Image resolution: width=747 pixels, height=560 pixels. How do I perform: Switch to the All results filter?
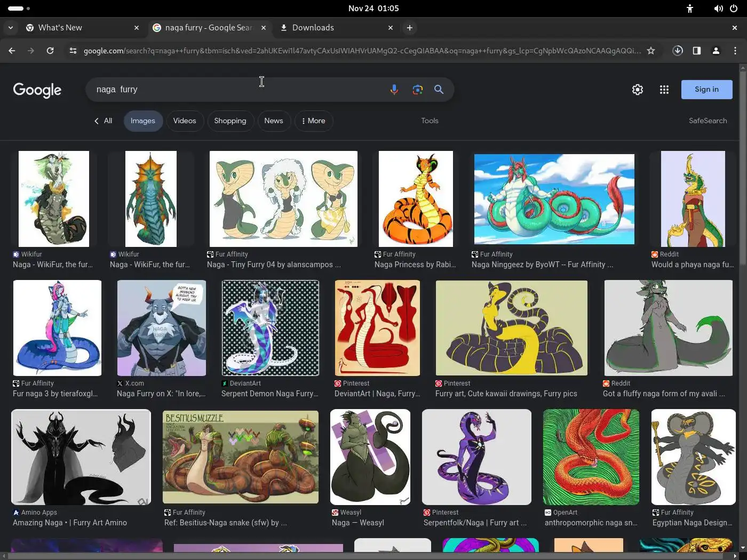(103, 121)
